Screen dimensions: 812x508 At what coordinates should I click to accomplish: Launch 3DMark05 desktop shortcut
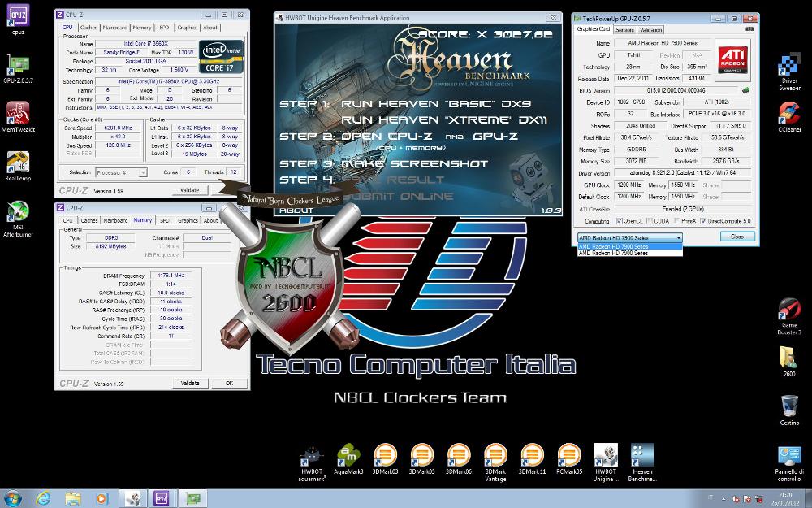[x=422, y=459]
